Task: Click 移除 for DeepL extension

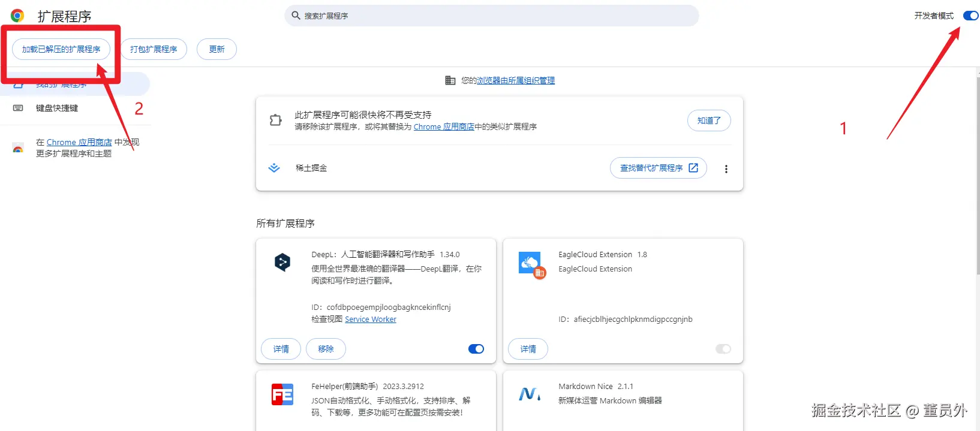Action: (326, 349)
